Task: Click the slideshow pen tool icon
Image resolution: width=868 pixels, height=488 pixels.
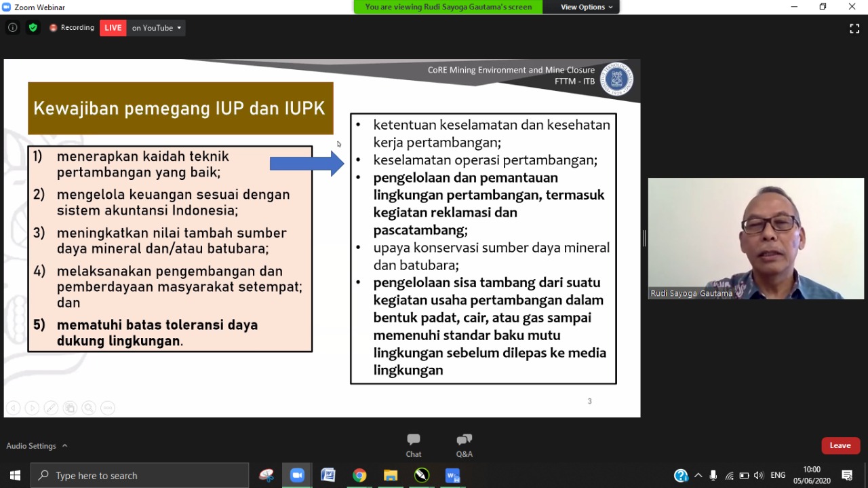Action: [x=51, y=408]
